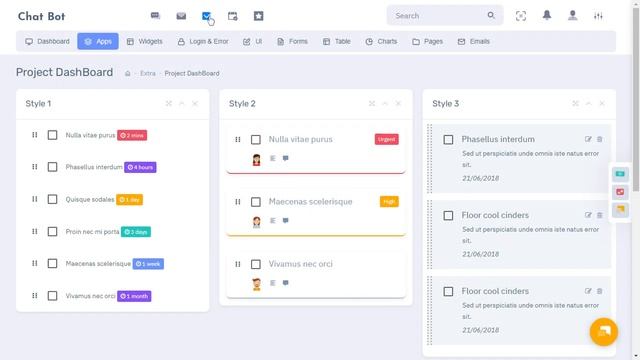Screen dimensions: 640x360
Task: Click the High priority badge
Action: 389,202
